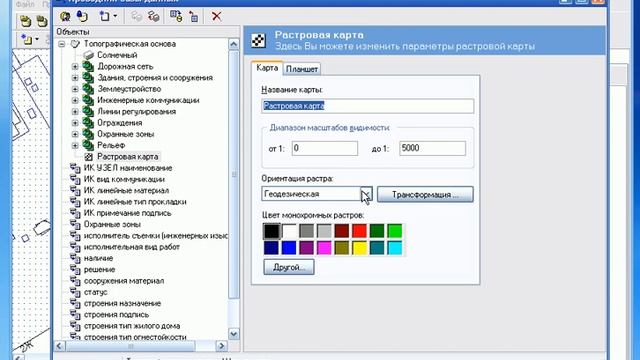Screen dimensions: 640x360
Task: Click the tree horizontal scroll left arrow
Action: point(60,346)
